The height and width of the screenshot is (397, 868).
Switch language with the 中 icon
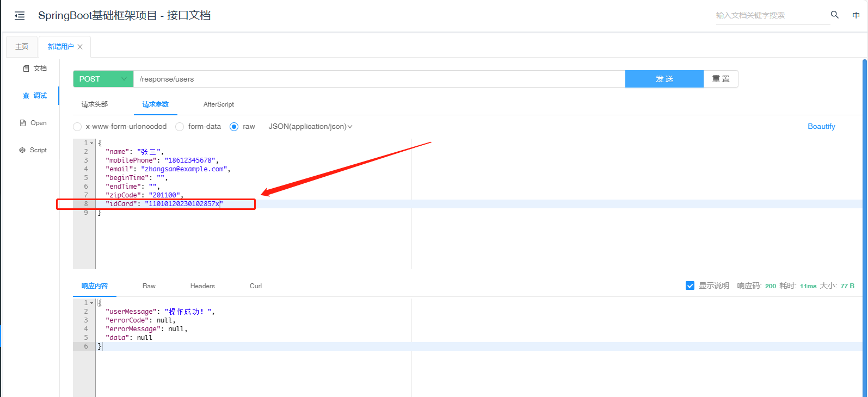[x=856, y=15]
